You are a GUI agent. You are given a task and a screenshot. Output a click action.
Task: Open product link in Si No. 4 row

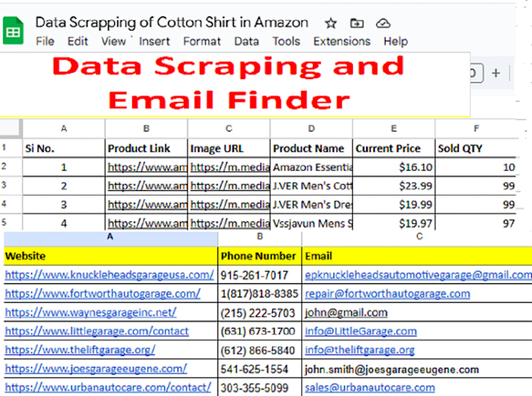pyautogui.click(x=147, y=223)
